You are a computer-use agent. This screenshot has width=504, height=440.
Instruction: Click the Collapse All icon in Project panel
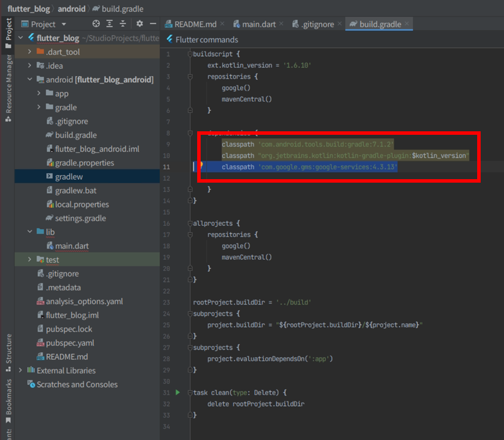123,24
